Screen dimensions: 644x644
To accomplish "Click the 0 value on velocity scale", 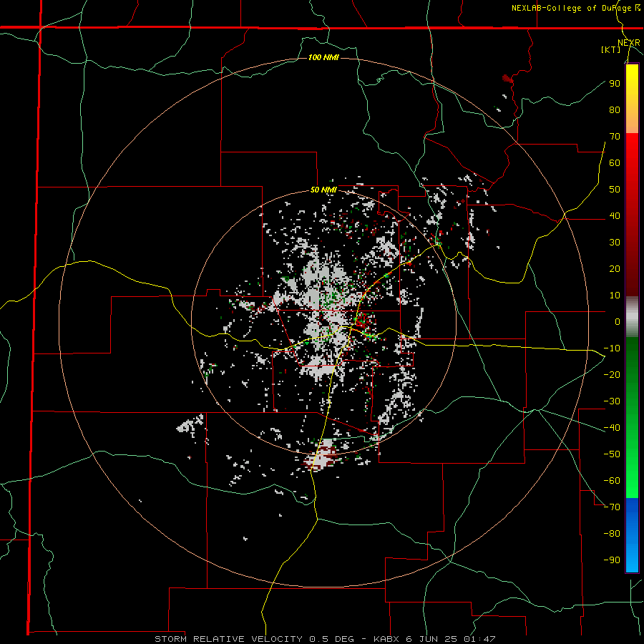I will [x=618, y=321].
